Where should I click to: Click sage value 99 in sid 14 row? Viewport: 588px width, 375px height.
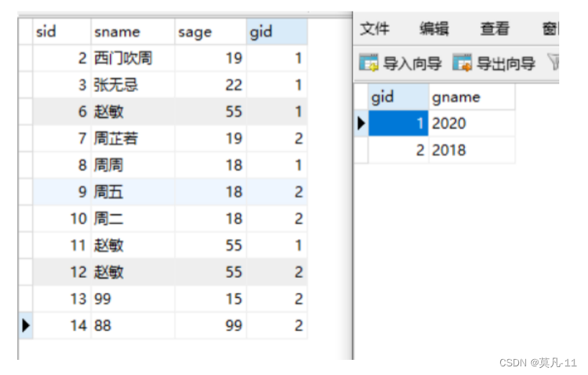click(x=210, y=325)
